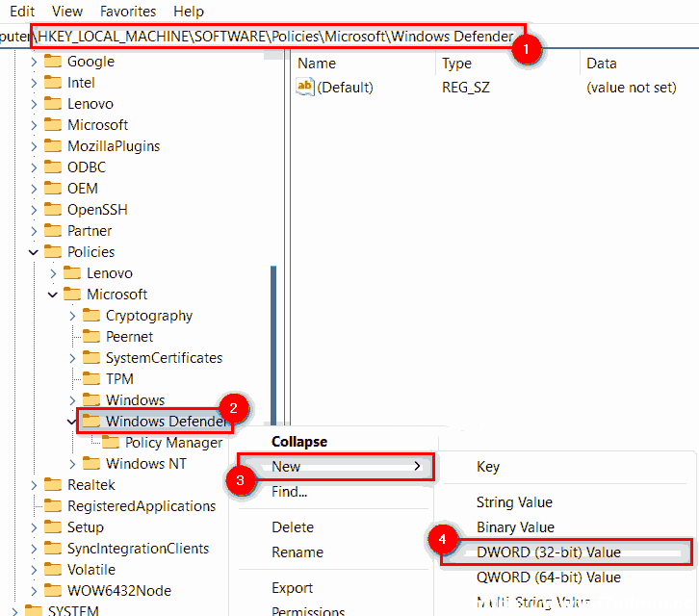This screenshot has width=699, height=616.
Task: Select the Peernet folder icon
Action: coord(91,337)
